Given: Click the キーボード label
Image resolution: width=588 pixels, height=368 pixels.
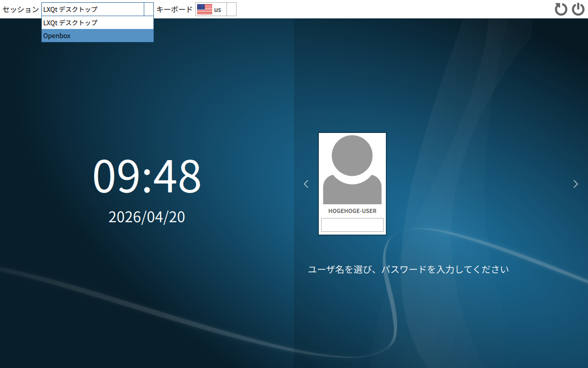Looking at the screenshot, I should [175, 9].
